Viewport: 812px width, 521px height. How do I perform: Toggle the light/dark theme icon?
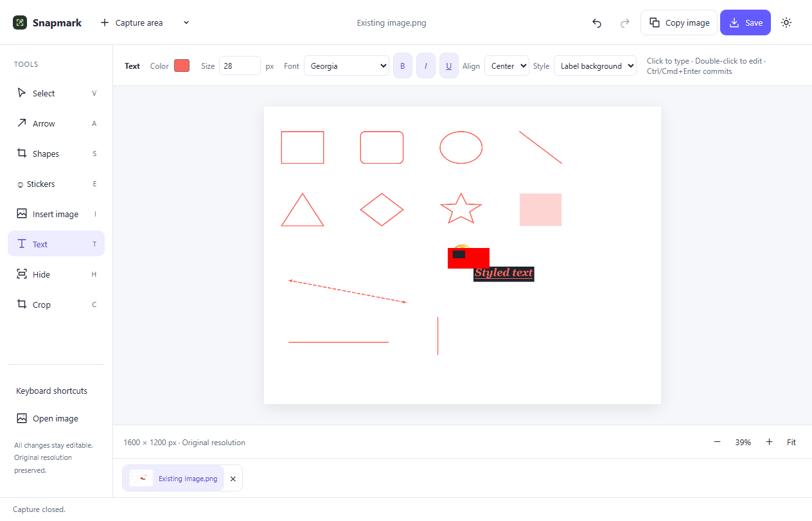pyautogui.click(x=786, y=22)
